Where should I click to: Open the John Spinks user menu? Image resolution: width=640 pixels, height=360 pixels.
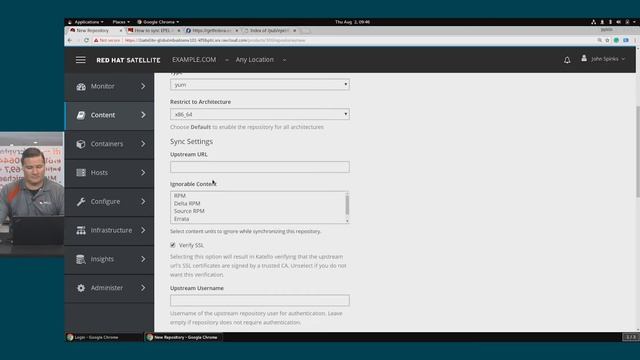[608, 59]
